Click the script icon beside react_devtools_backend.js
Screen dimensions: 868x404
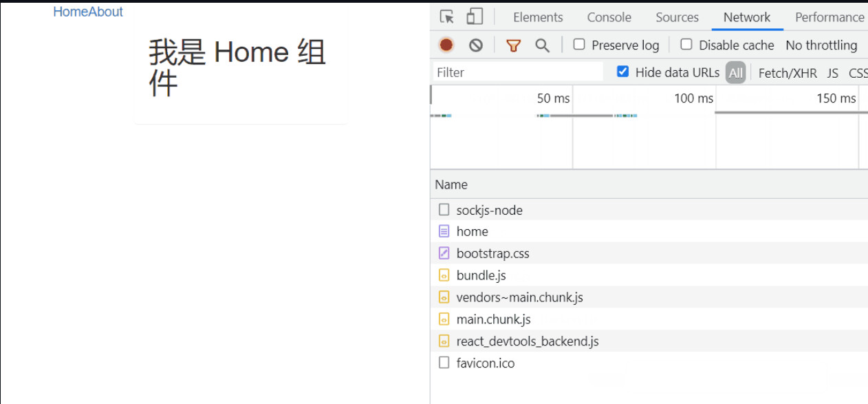444,341
